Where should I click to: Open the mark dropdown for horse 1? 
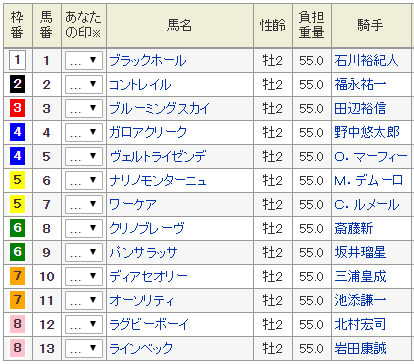click(x=84, y=61)
